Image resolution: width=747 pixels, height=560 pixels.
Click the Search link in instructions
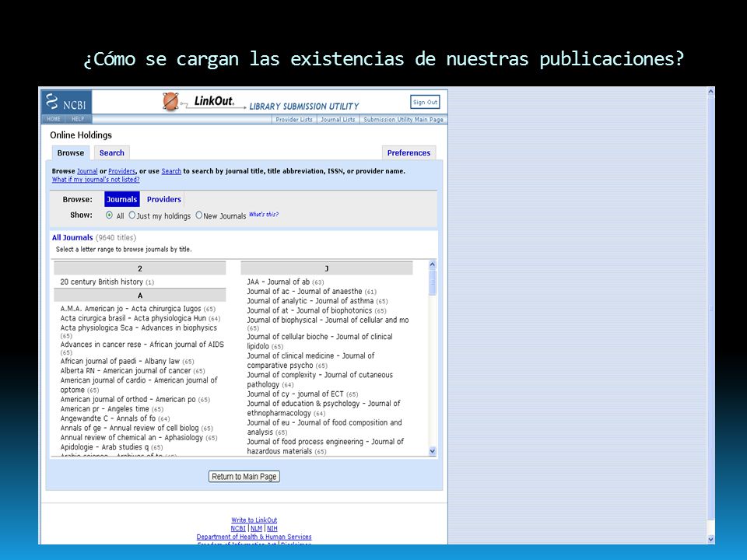tap(171, 171)
